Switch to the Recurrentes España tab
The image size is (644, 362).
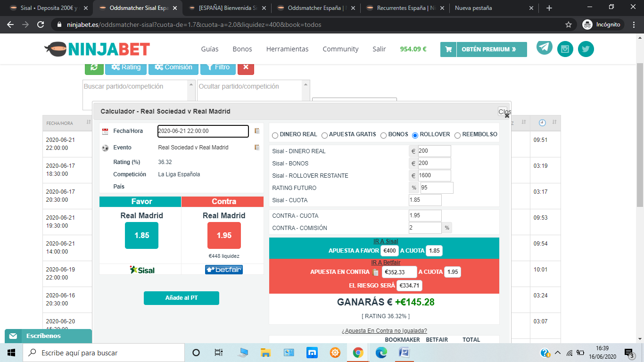[405, 8]
